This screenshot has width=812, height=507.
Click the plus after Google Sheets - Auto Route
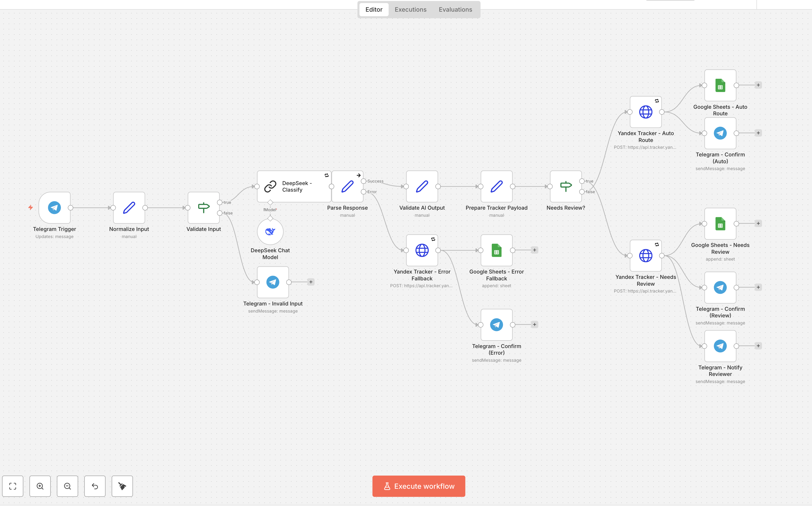tap(759, 85)
